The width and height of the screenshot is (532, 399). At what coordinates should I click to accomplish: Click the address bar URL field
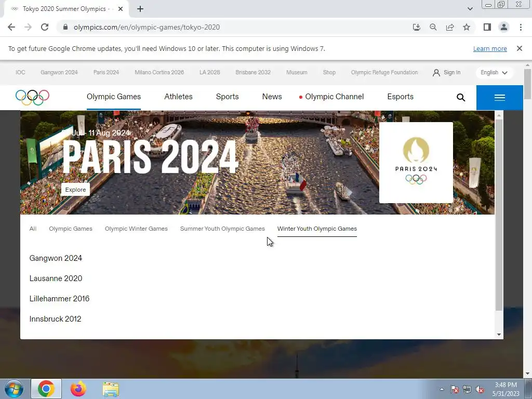click(234, 27)
